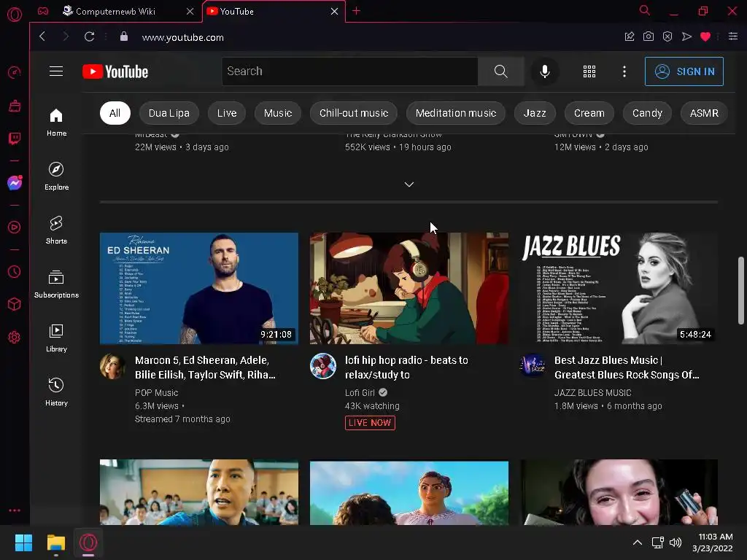Open the YouTube apps grid
This screenshot has width=747, height=560.
tap(589, 71)
